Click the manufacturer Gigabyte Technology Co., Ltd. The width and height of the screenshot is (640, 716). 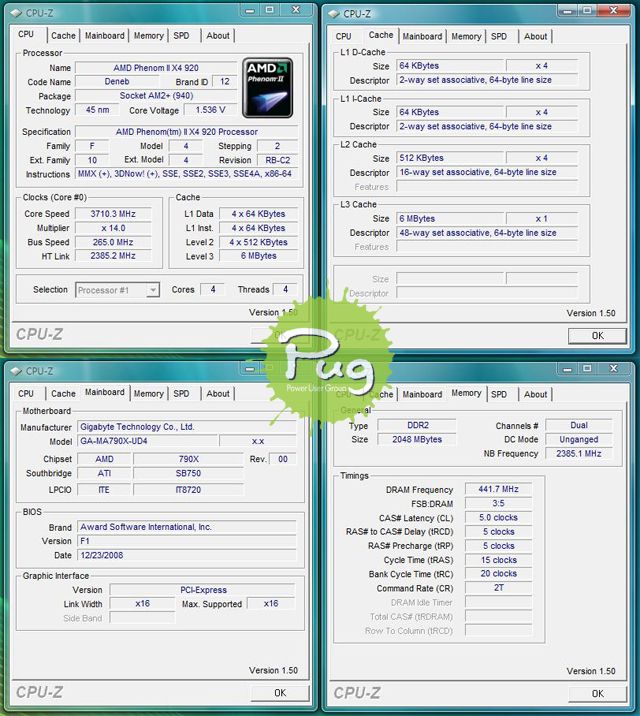click(186, 427)
